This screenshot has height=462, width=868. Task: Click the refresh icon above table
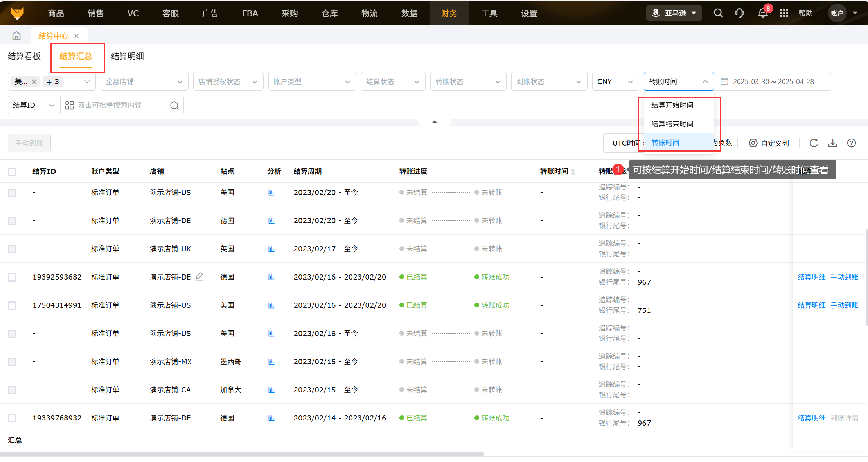(814, 143)
